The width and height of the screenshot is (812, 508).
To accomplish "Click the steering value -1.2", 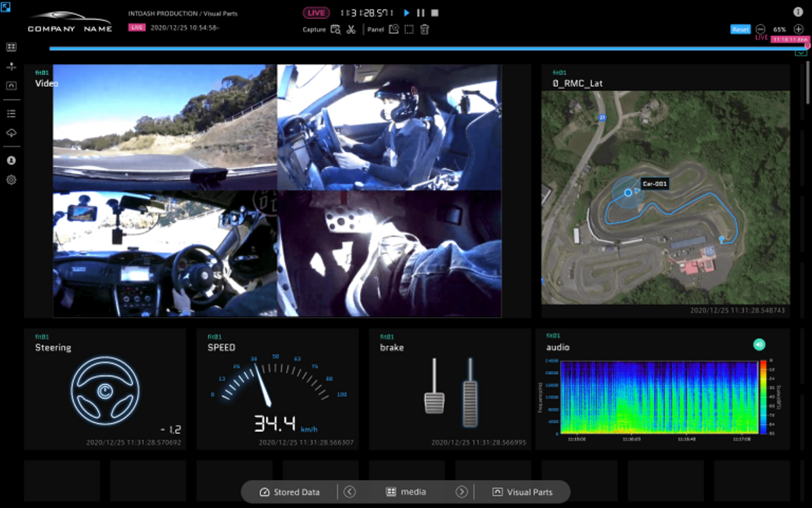I will click(x=171, y=430).
